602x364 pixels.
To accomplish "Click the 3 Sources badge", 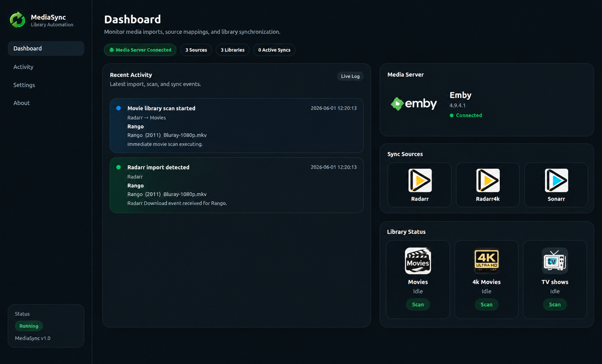I will tap(196, 50).
